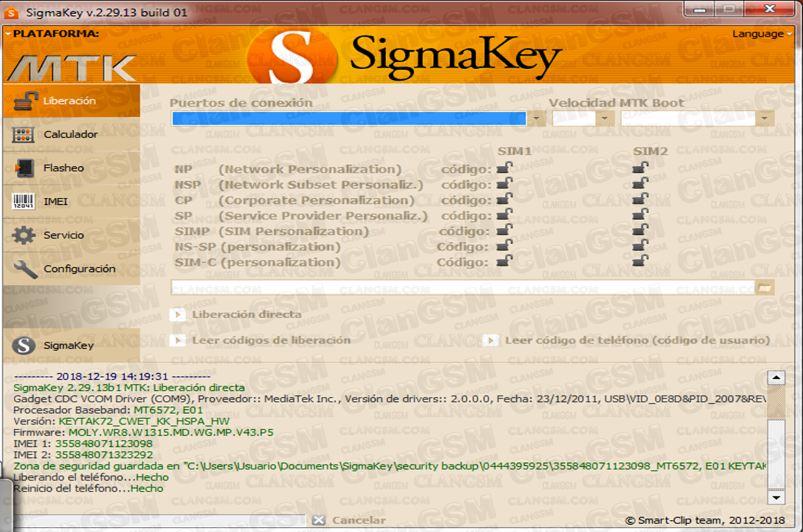Expand the second Velocidad MTK Boot dropdown
Image resolution: width=803 pixels, height=532 pixels.
[765, 119]
